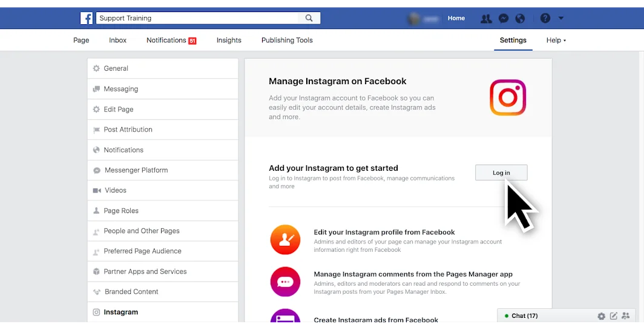
Task: Open Edit Page settings label
Action: coord(118,110)
